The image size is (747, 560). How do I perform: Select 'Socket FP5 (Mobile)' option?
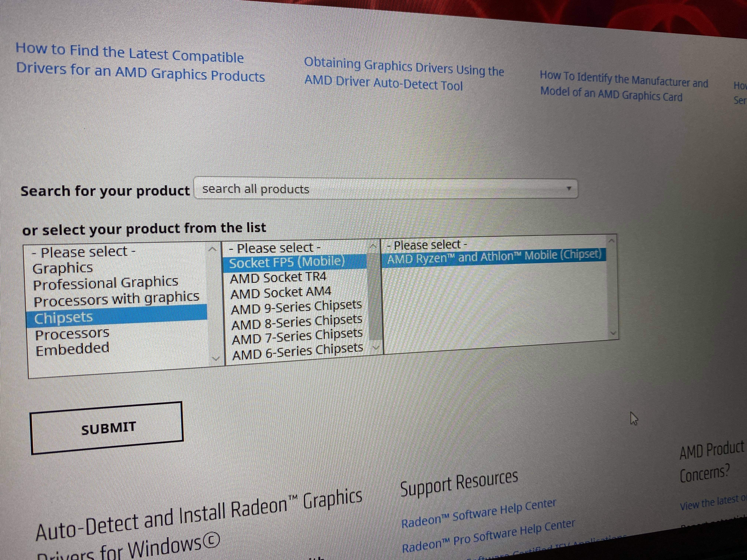[x=294, y=262]
